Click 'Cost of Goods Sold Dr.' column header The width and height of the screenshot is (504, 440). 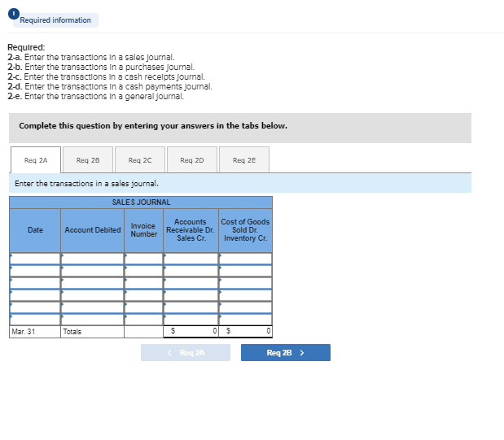(246, 230)
